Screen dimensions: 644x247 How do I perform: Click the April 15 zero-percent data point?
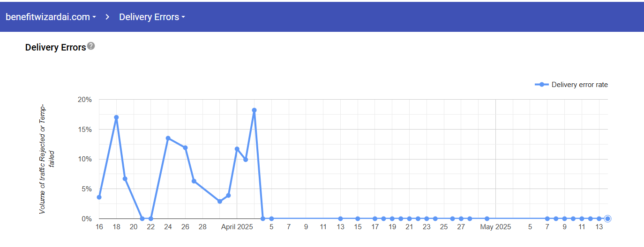358,218
